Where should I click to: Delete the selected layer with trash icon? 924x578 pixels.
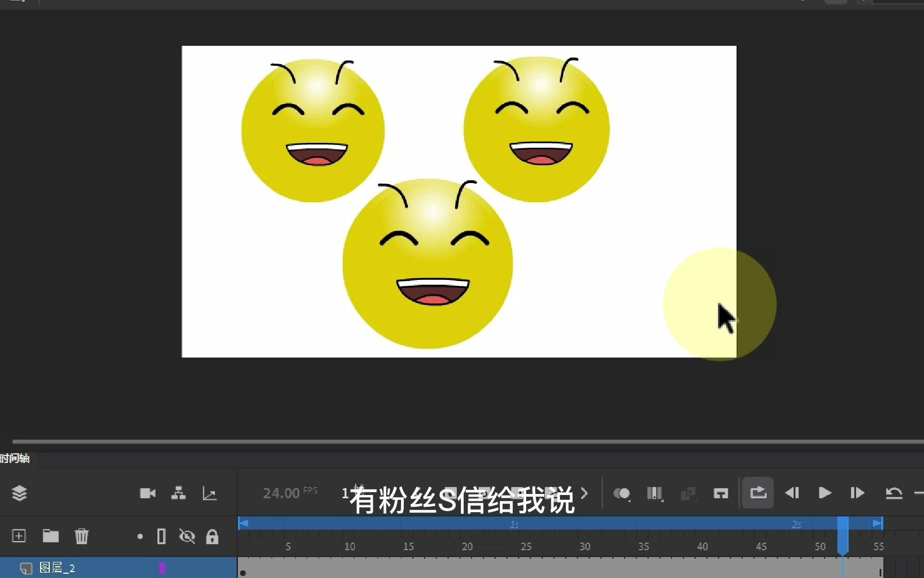click(81, 536)
